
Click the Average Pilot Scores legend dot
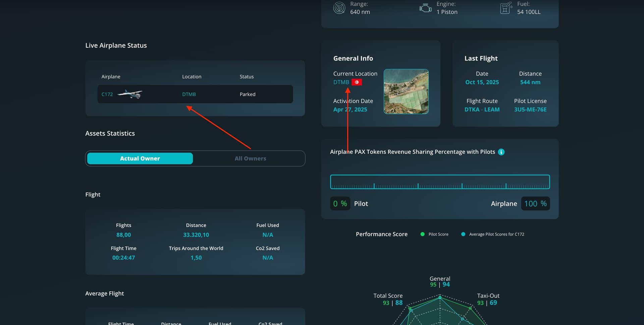tap(463, 234)
